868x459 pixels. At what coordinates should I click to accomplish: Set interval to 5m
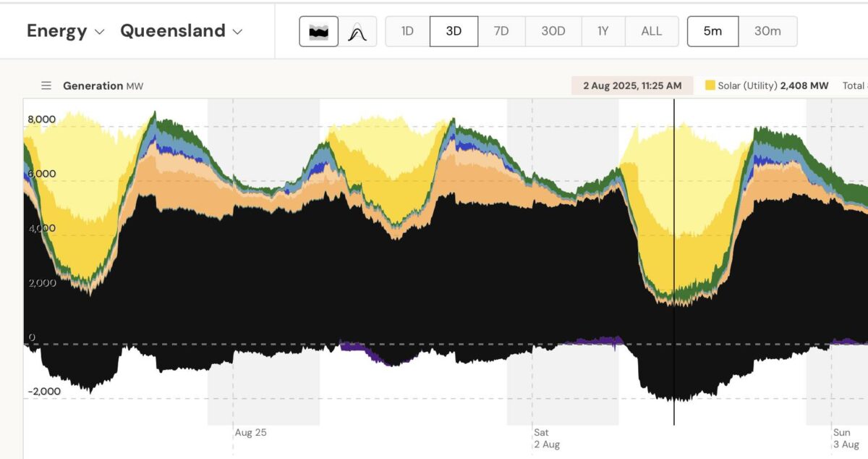tap(712, 31)
